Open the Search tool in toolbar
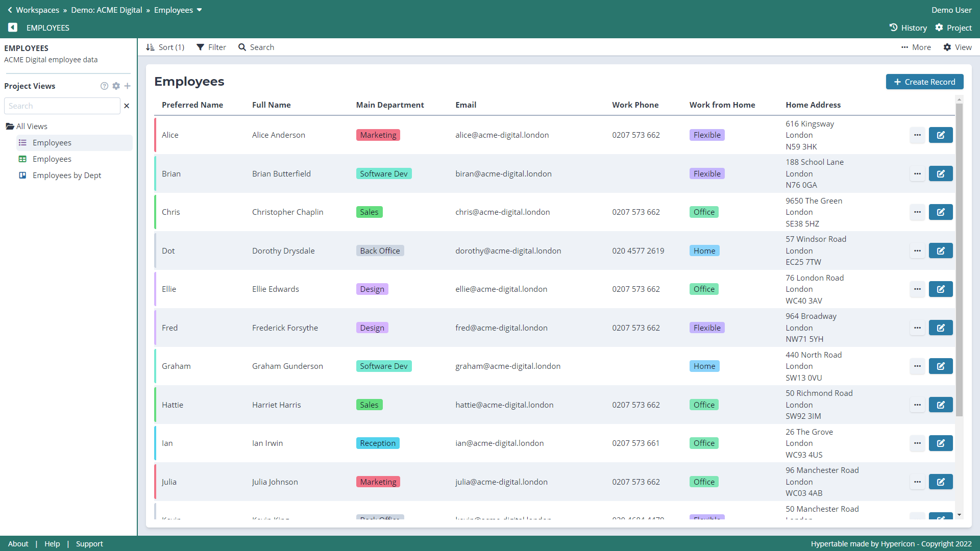The width and height of the screenshot is (980, 551). click(x=256, y=47)
